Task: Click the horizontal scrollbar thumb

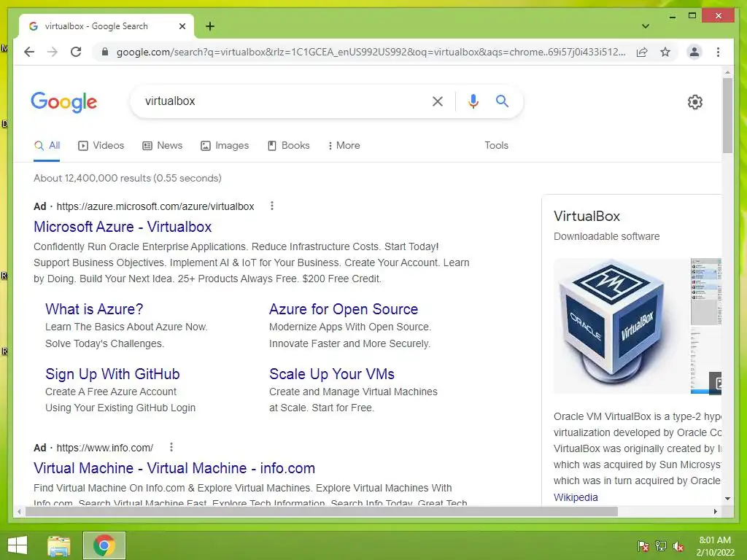Action: point(322,511)
